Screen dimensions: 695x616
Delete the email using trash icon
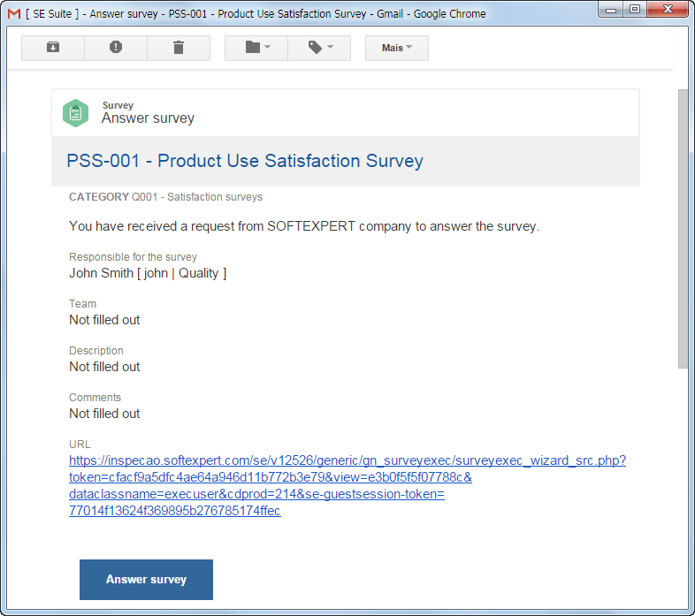coord(179,48)
